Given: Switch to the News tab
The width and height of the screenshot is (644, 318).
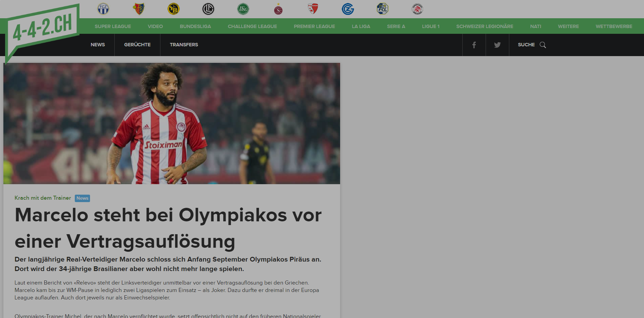Looking at the screenshot, I should [98, 45].
